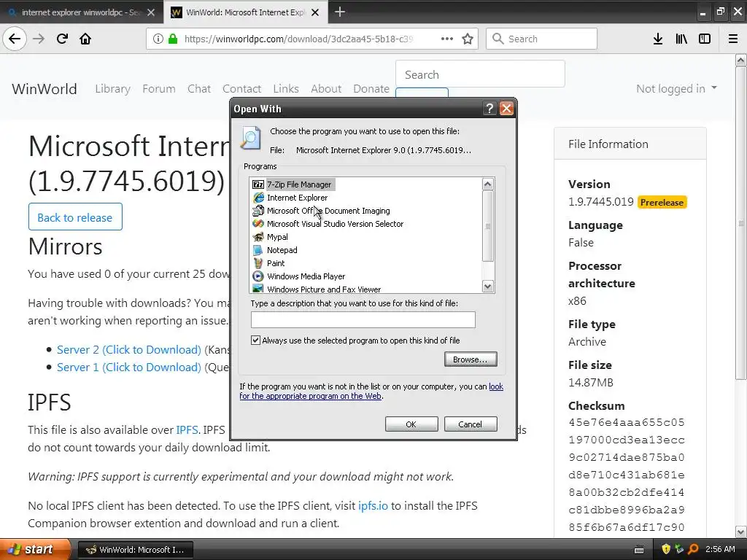Open the Firefox hamburger menu
The width and height of the screenshot is (747, 560).
coord(733,39)
